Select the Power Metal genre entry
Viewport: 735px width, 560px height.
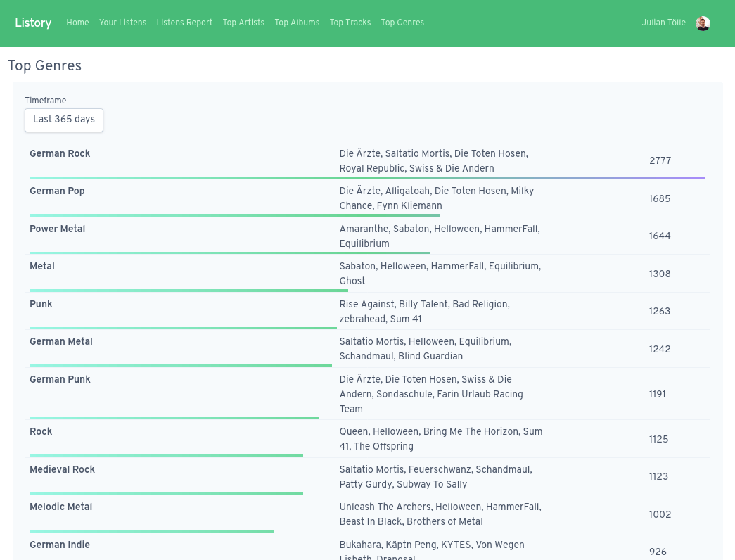coord(57,229)
